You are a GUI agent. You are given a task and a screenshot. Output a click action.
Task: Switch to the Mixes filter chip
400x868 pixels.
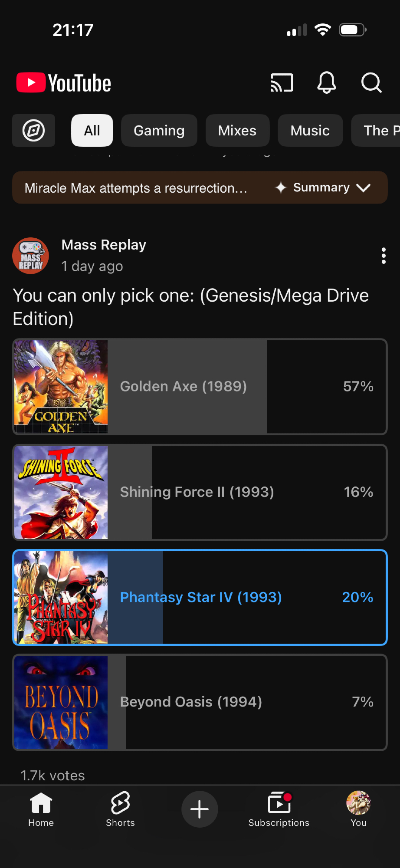pos(237,131)
